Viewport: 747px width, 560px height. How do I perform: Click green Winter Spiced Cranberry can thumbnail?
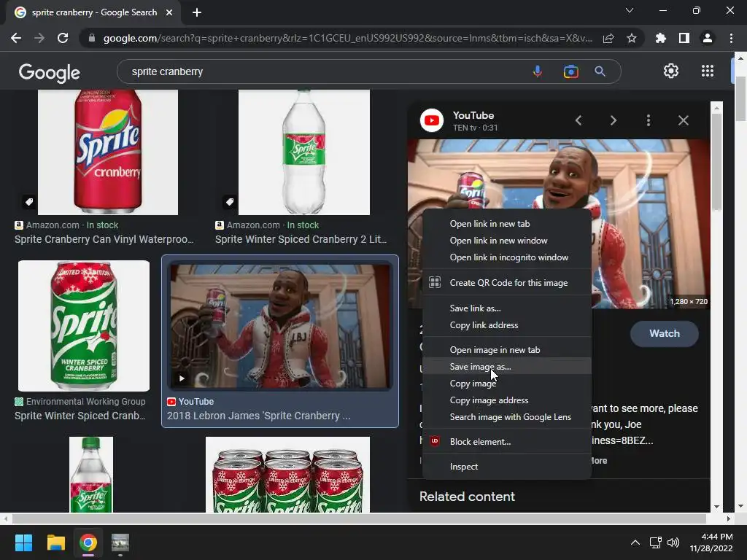pyautogui.click(x=84, y=326)
